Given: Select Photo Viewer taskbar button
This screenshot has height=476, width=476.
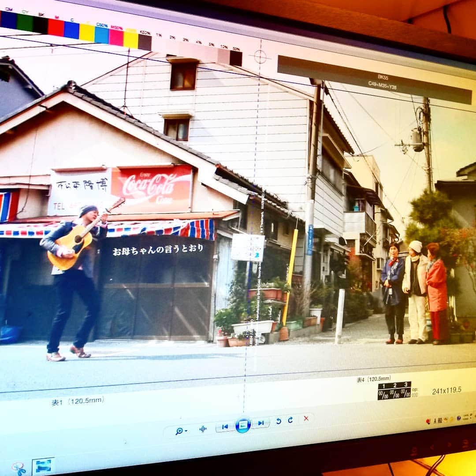Looking at the screenshot, I should (43, 466).
